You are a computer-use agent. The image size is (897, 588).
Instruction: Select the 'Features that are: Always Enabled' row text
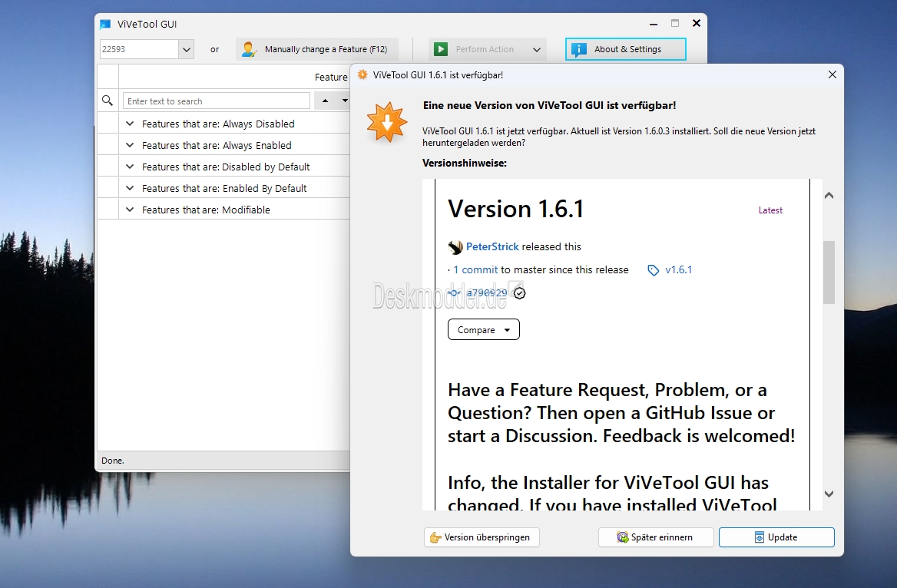pos(217,145)
